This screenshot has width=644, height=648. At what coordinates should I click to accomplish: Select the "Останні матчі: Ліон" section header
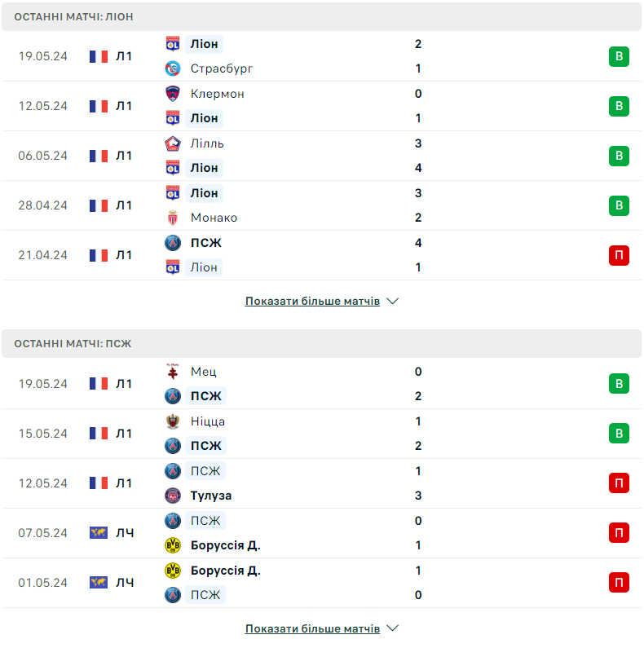pos(74,16)
